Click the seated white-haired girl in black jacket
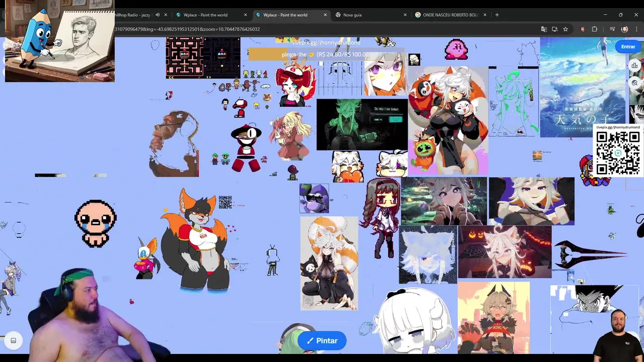This screenshot has width=644, height=362. tap(329, 263)
